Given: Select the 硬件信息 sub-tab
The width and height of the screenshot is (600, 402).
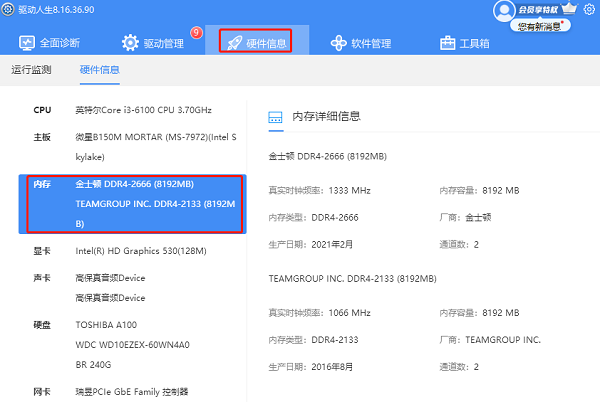Looking at the screenshot, I should pos(99,70).
